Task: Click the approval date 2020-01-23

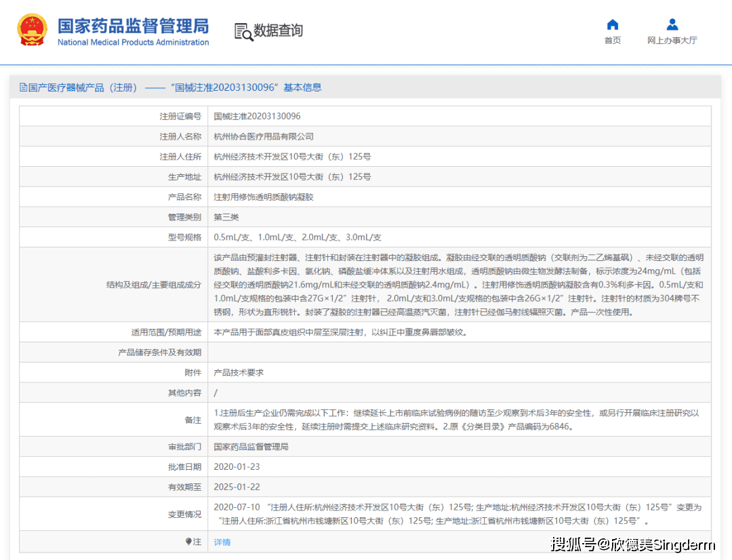Action: [x=237, y=467]
